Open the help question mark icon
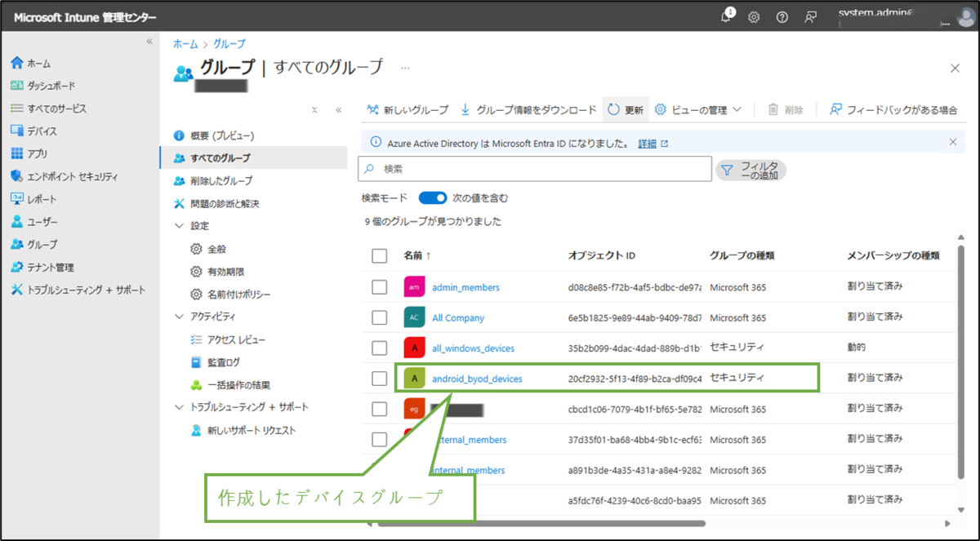 coord(782,17)
